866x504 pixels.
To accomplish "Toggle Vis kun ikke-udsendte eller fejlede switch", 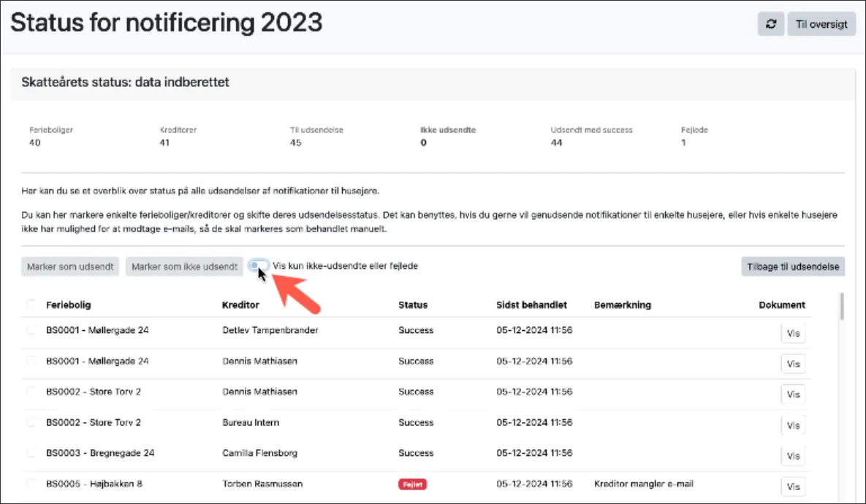I will (259, 267).
